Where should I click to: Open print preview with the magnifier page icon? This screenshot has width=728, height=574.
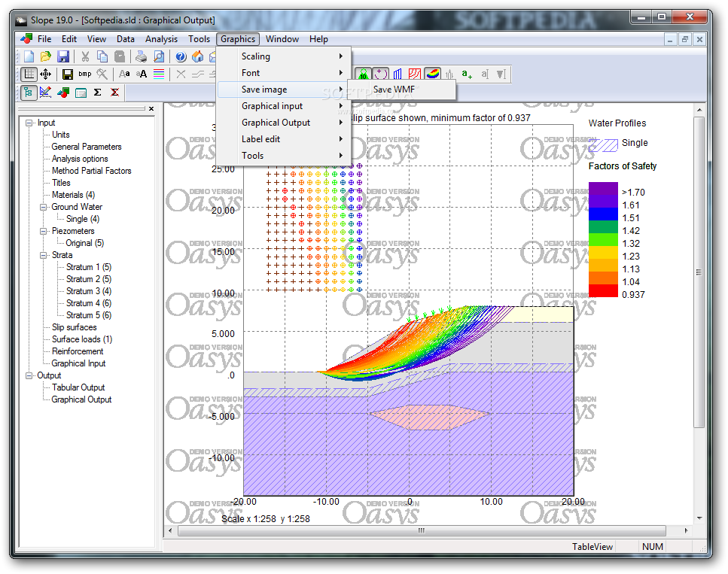[159, 56]
